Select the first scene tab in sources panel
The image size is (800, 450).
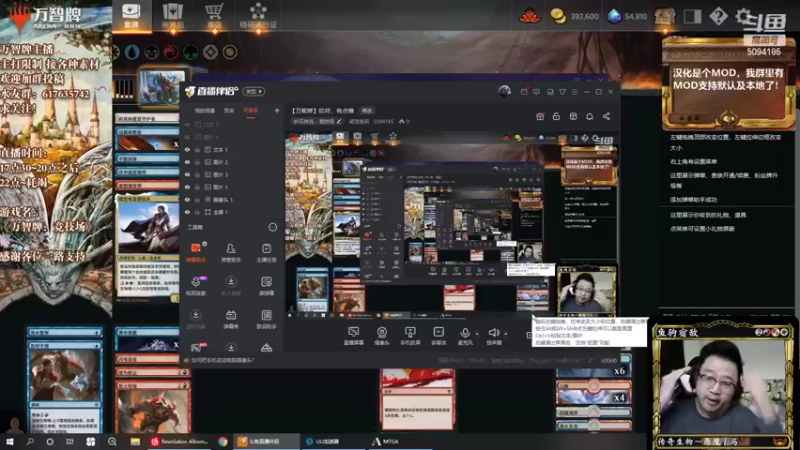(x=205, y=110)
